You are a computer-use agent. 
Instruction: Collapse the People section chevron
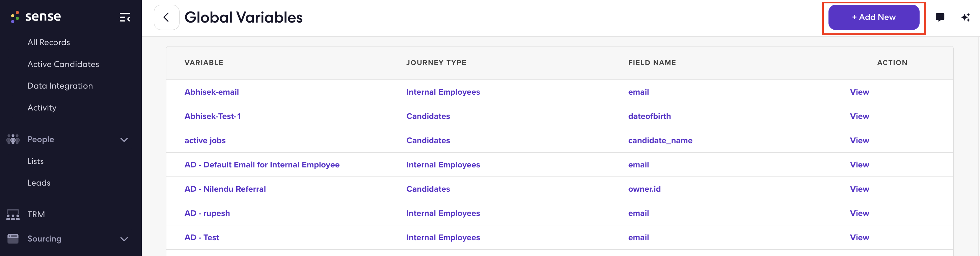tap(124, 140)
